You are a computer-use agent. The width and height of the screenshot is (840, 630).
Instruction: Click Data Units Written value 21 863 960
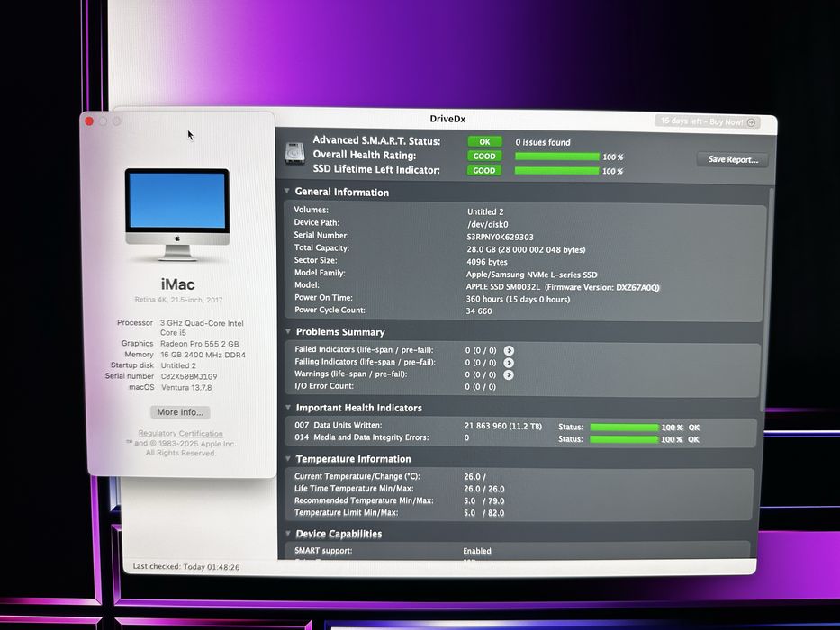(x=503, y=426)
